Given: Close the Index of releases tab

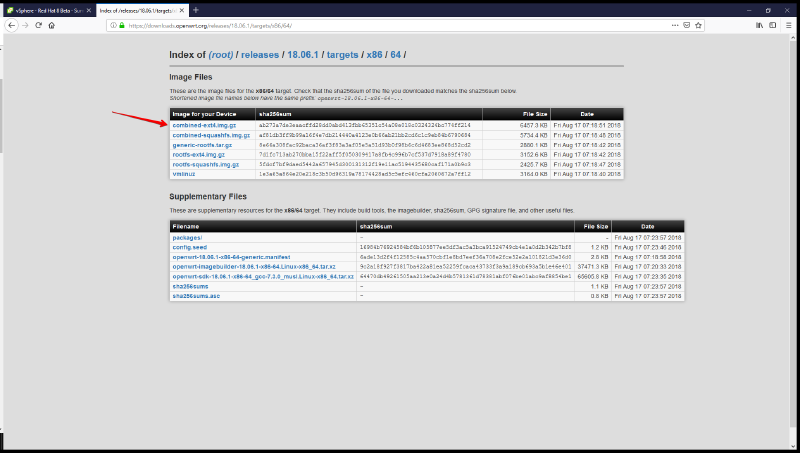Looking at the screenshot, I should point(182,8).
